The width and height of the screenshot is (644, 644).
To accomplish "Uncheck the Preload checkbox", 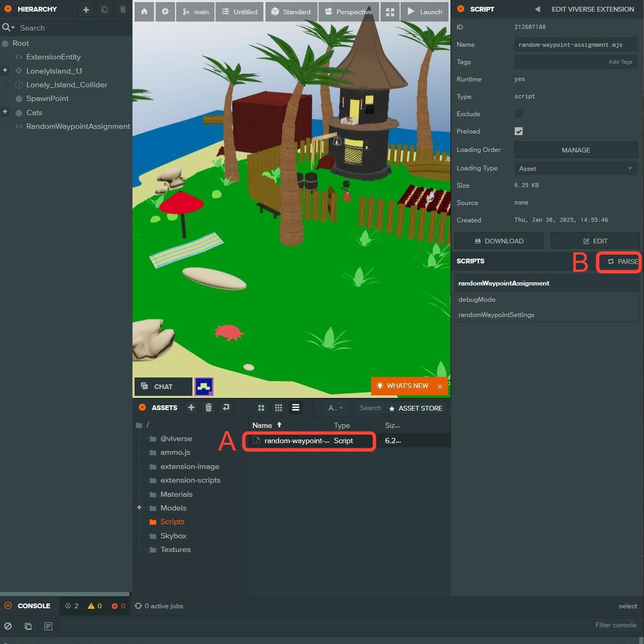I will click(518, 131).
